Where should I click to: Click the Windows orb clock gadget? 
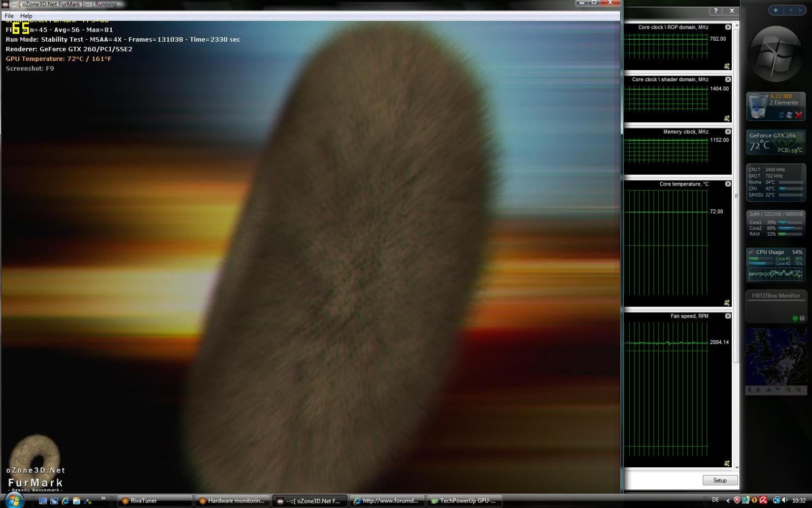pos(775,54)
